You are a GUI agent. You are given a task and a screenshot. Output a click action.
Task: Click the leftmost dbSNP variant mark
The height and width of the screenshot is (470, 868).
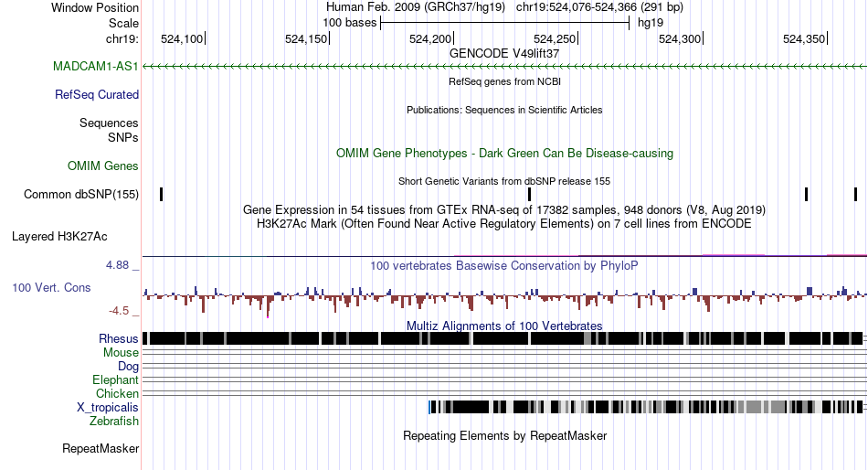161,195
